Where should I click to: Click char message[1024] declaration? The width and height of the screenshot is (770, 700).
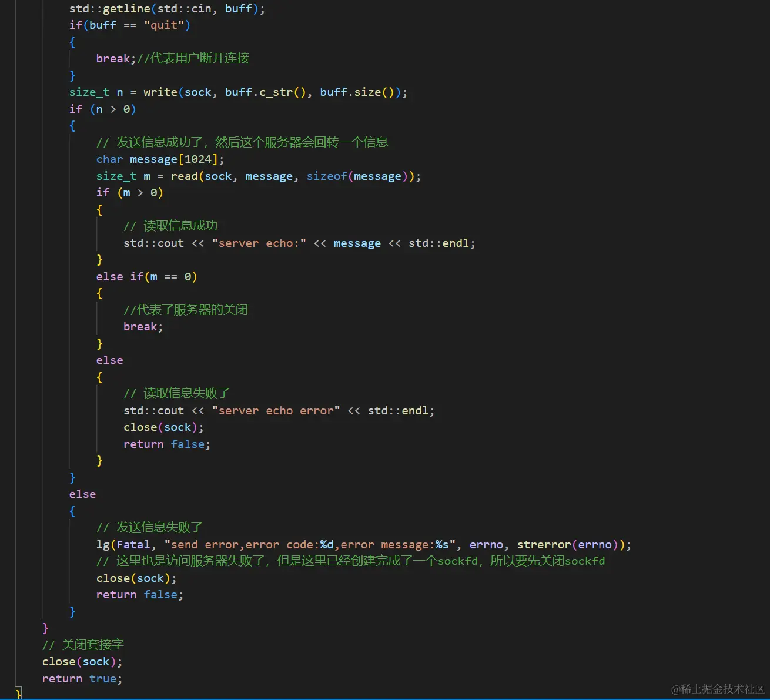pos(160,159)
